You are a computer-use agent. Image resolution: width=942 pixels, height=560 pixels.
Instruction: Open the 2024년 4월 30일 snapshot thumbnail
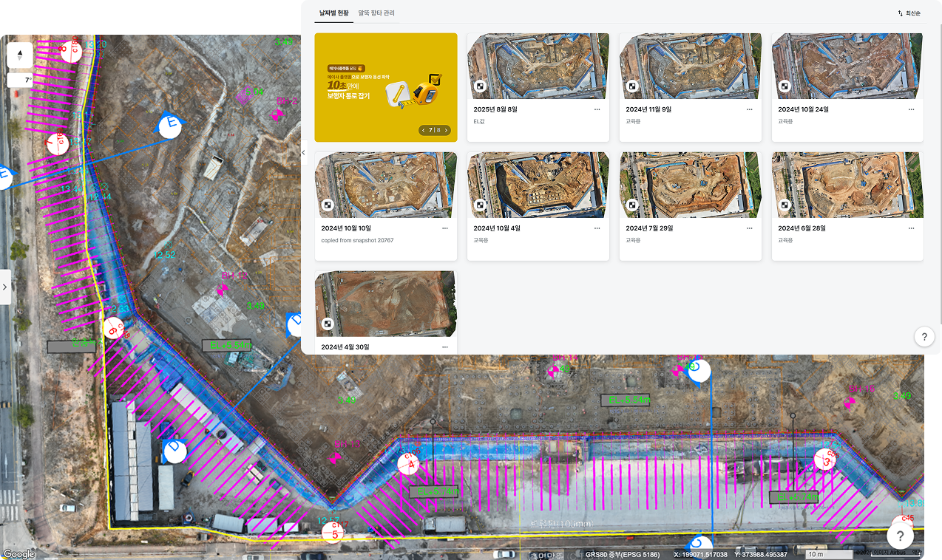pyautogui.click(x=386, y=304)
